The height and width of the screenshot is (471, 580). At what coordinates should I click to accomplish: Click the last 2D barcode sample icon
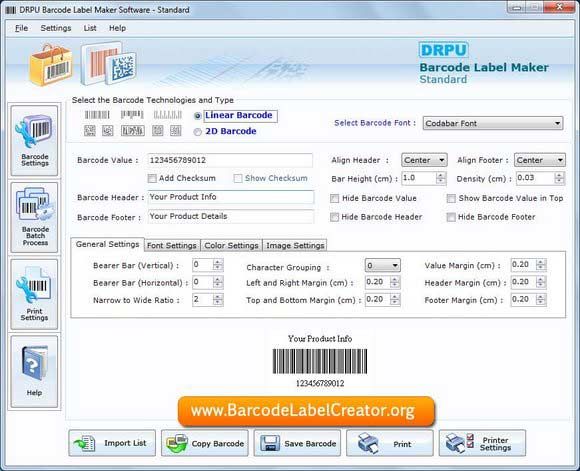176,131
